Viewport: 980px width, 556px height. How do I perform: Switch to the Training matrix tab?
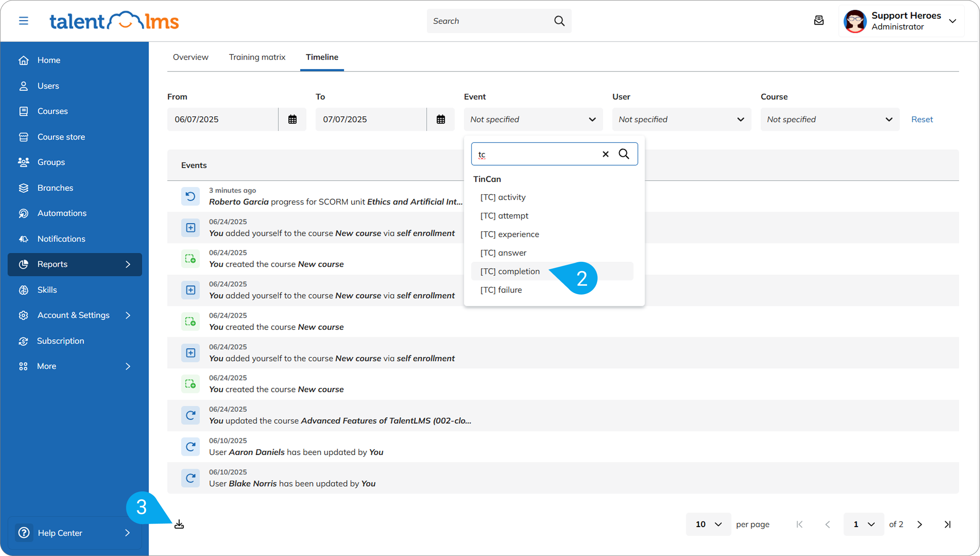click(257, 57)
